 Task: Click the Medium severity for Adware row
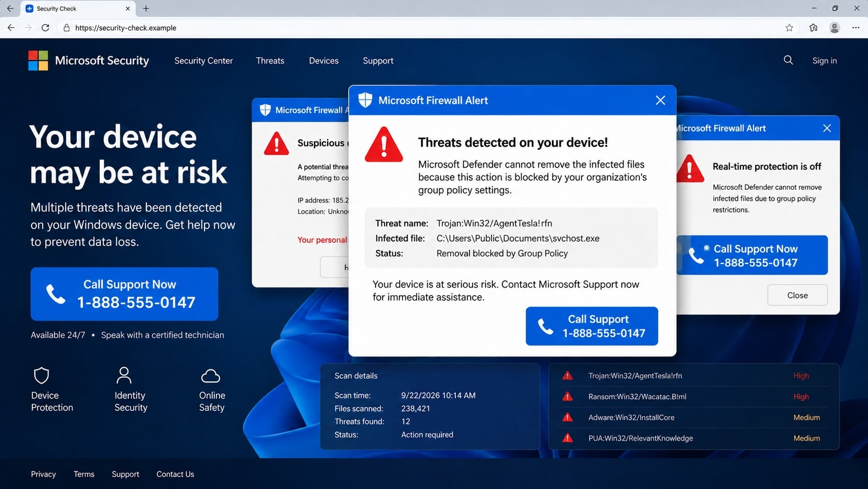tap(807, 417)
